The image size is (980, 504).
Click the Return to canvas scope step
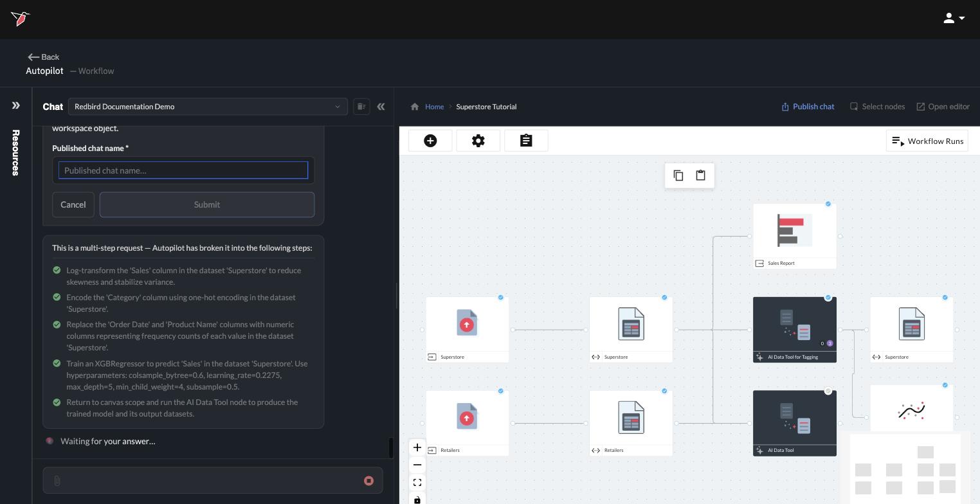click(182, 408)
